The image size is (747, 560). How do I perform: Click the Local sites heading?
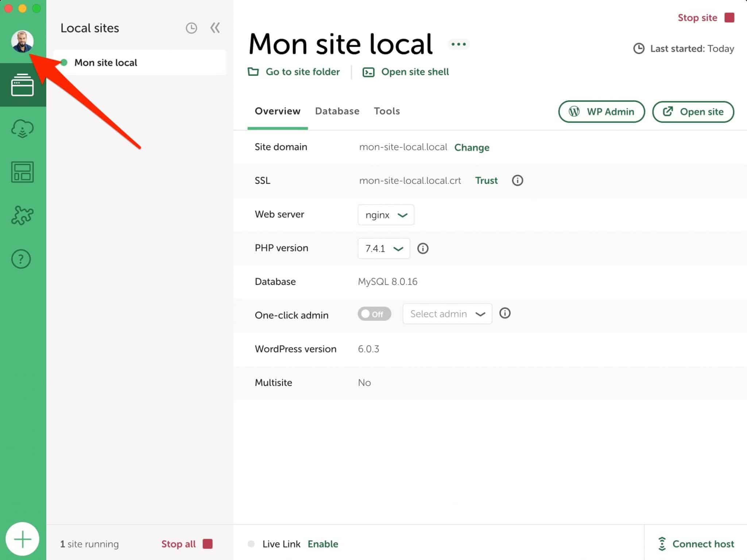[x=90, y=28]
